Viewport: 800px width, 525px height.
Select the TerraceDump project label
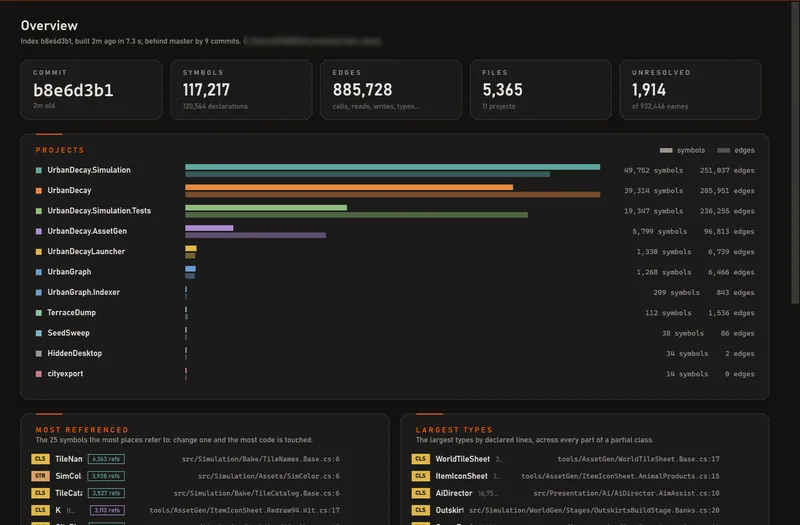coord(71,313)
